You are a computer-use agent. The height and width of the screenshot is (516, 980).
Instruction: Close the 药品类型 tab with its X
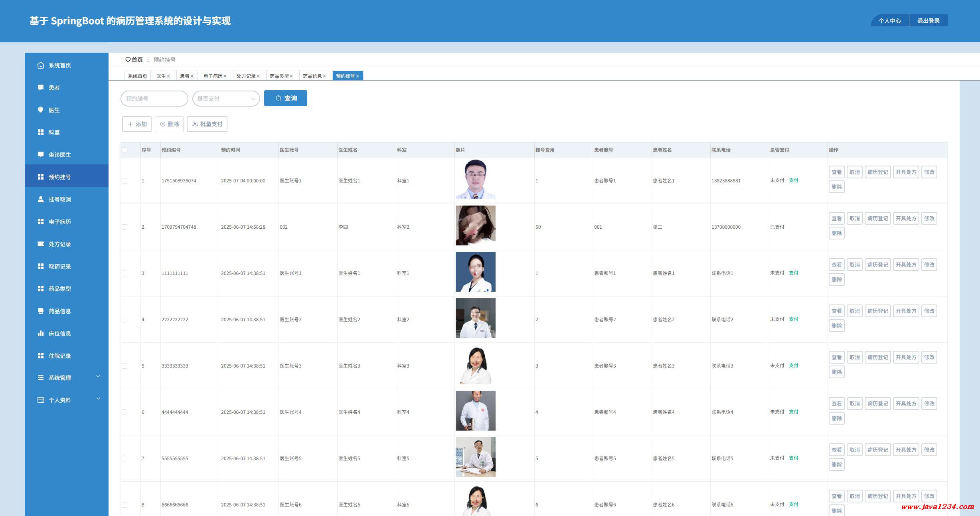(x=291, y=76)
